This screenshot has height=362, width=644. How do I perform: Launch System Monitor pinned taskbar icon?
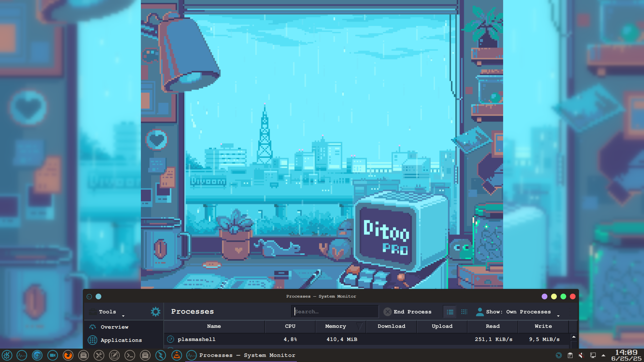click(22, 355)
